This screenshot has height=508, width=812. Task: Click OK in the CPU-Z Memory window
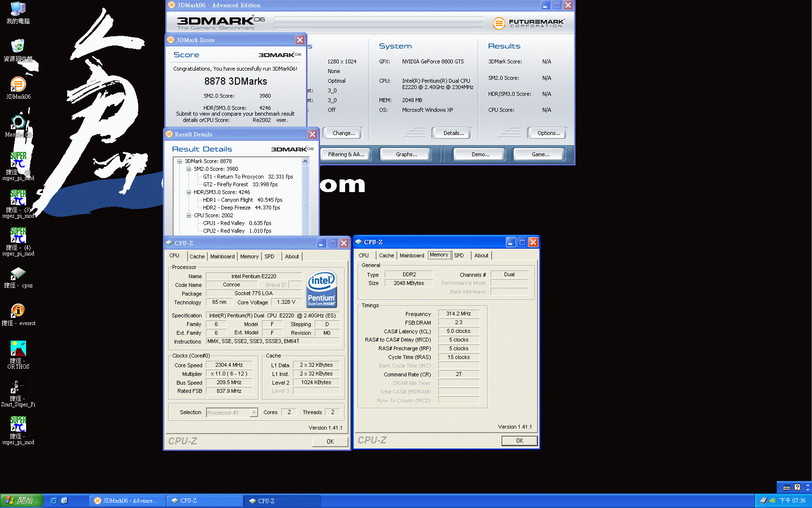pos(520,440)
